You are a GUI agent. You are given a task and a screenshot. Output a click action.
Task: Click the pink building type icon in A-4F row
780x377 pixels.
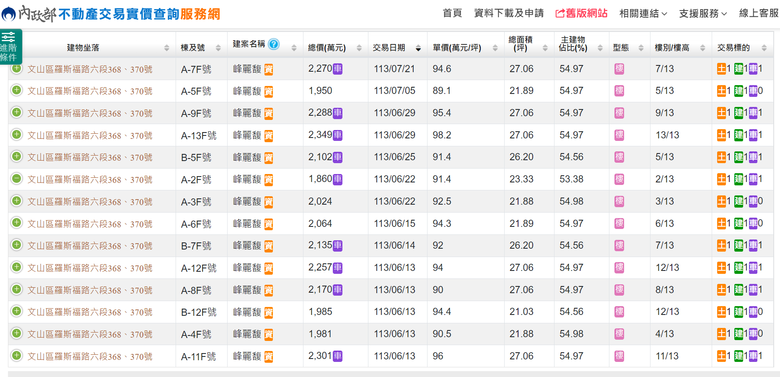619,334
